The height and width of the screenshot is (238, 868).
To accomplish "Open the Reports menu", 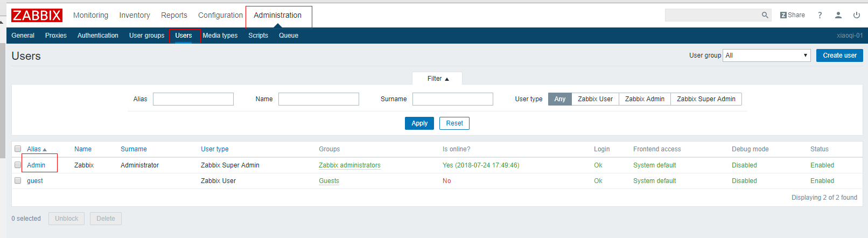I will (174, 15).
